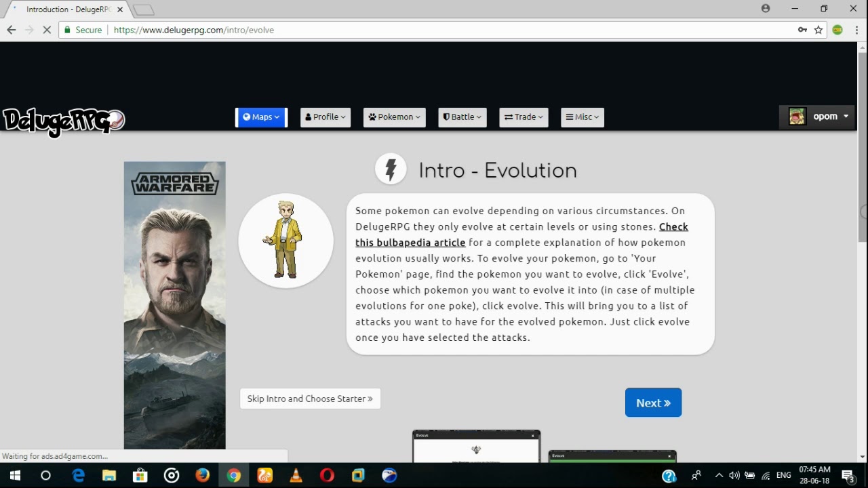Open Opera browser from taskbar
The height and width of the screenshot is (488, 868).
point(328,475)
